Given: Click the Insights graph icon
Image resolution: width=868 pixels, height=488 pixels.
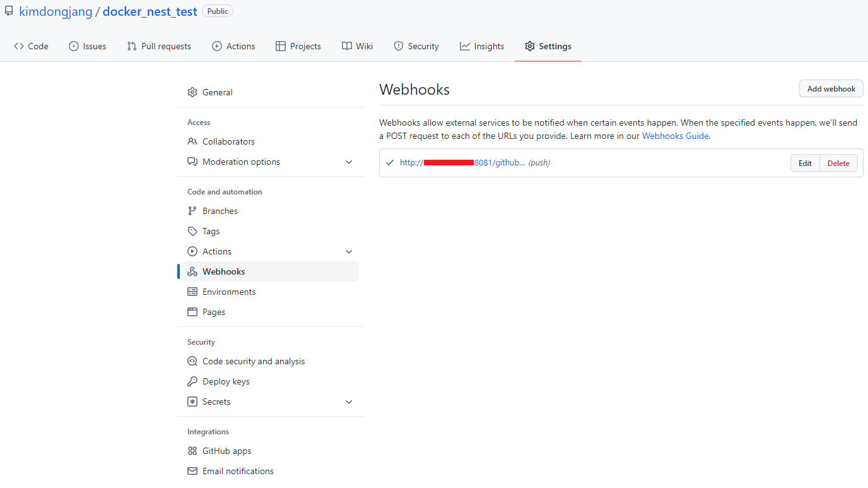Looking at the screenshot, I should point(465,46).
